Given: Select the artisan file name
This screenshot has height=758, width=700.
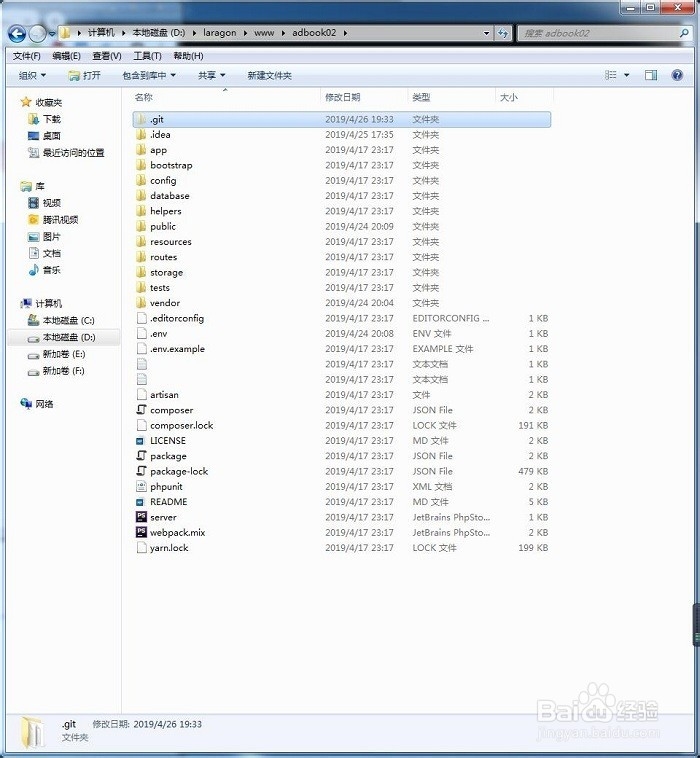Looking at the screenshot, I should pyautogui.click(x=164, y=395).
